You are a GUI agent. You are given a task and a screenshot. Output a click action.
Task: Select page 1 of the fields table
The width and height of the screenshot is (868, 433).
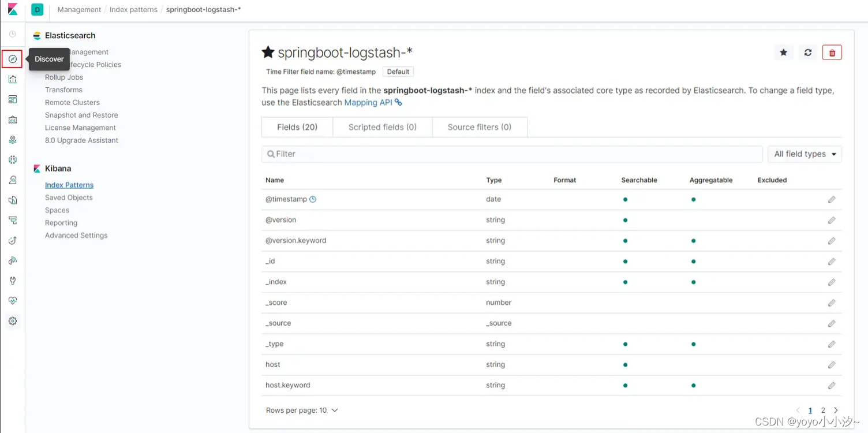(x=810, y=410)
